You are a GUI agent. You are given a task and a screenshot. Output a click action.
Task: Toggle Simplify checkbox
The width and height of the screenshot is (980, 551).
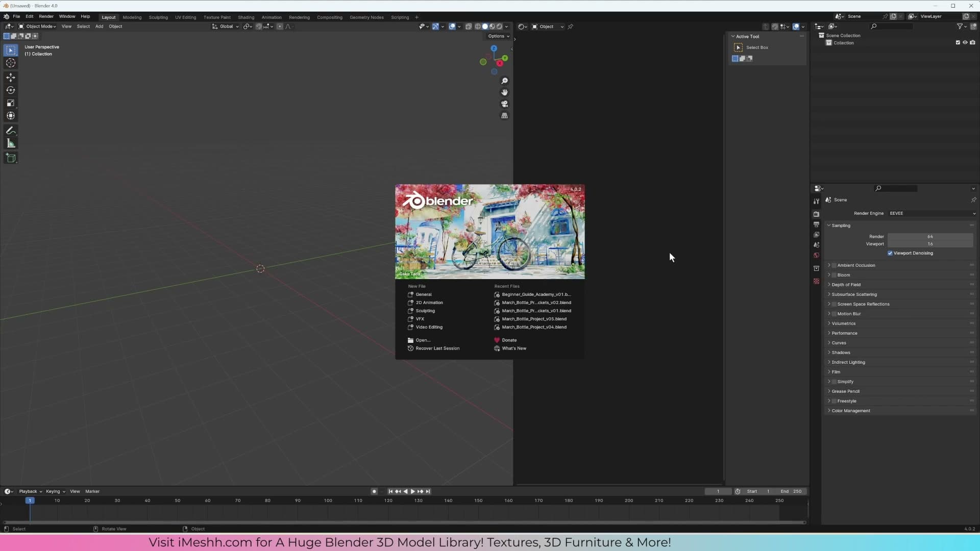pyautogui.click(x=834, y=382)
